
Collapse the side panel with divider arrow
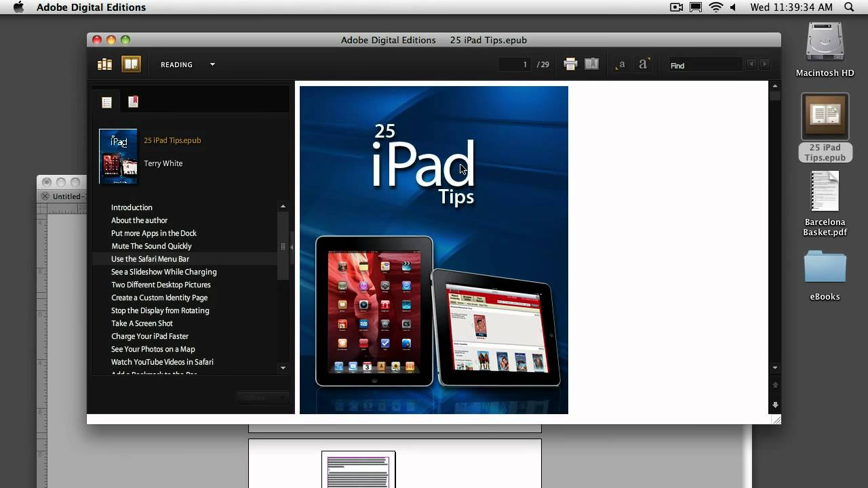click(292, 247)
